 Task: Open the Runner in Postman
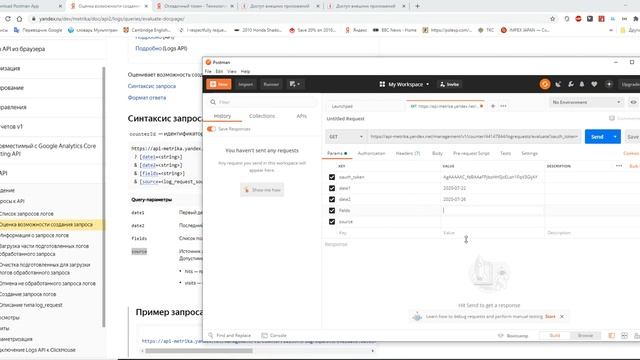[x=271, y=84]
